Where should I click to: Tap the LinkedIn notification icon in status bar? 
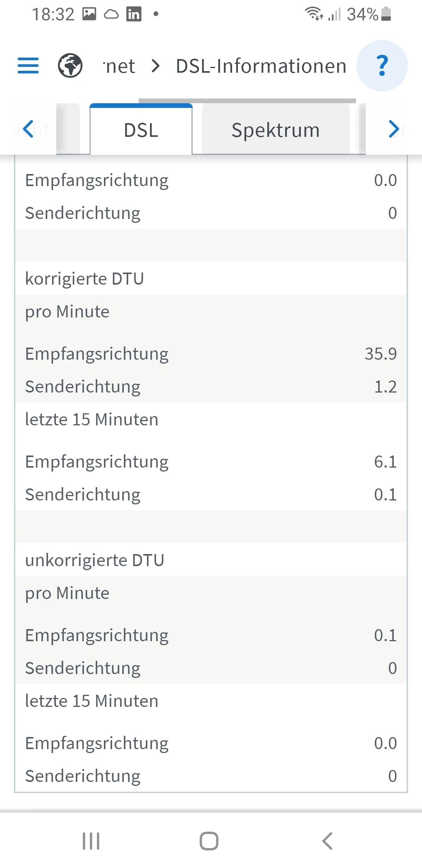(134, 14)
